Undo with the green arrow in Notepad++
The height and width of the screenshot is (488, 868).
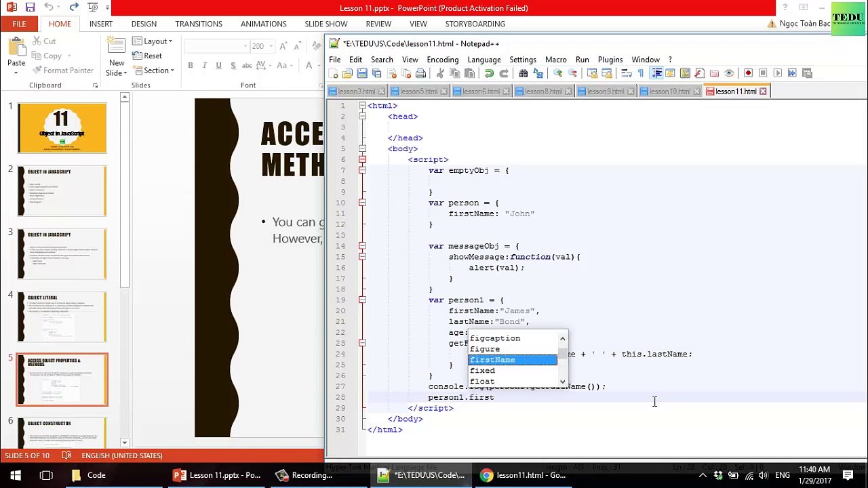[489, 73]
